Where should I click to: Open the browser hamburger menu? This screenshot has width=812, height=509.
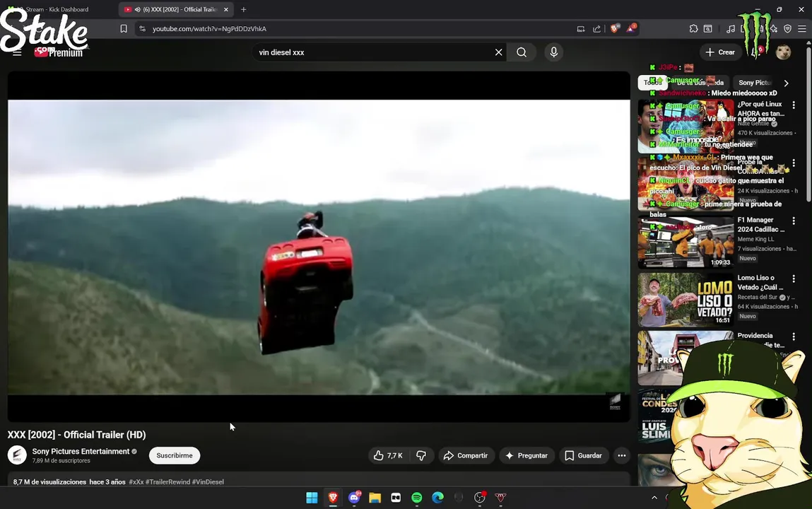(x=801, y=29)
